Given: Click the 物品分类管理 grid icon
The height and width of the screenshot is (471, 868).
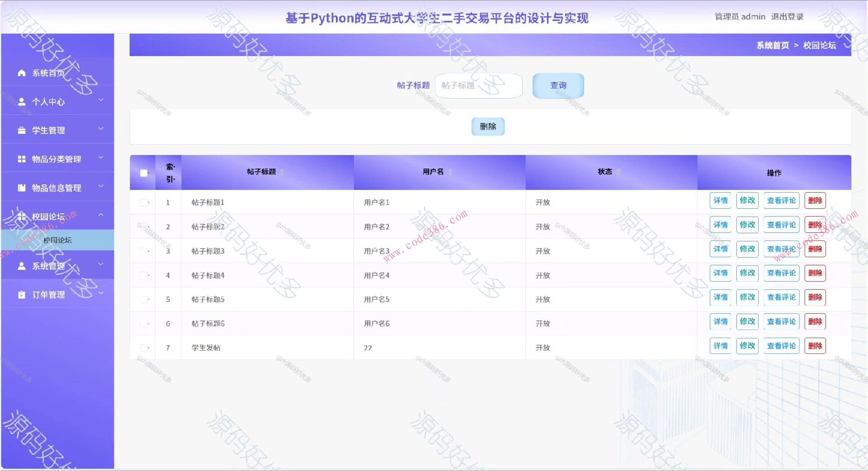Looking at the screenshot, I should click(21, 159).
